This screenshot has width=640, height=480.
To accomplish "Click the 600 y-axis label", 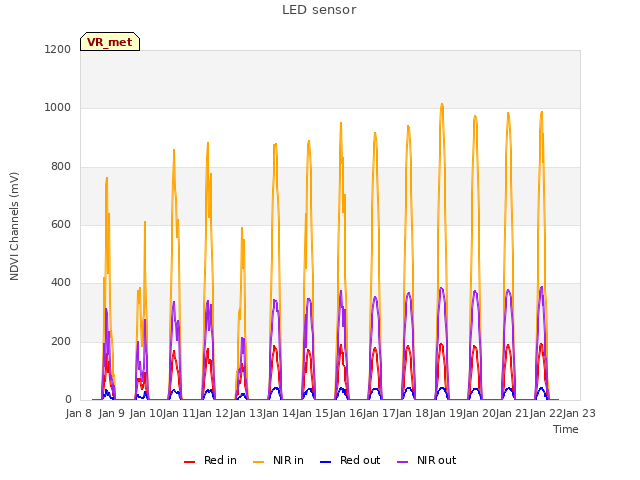I will click(x=61, y=224).
